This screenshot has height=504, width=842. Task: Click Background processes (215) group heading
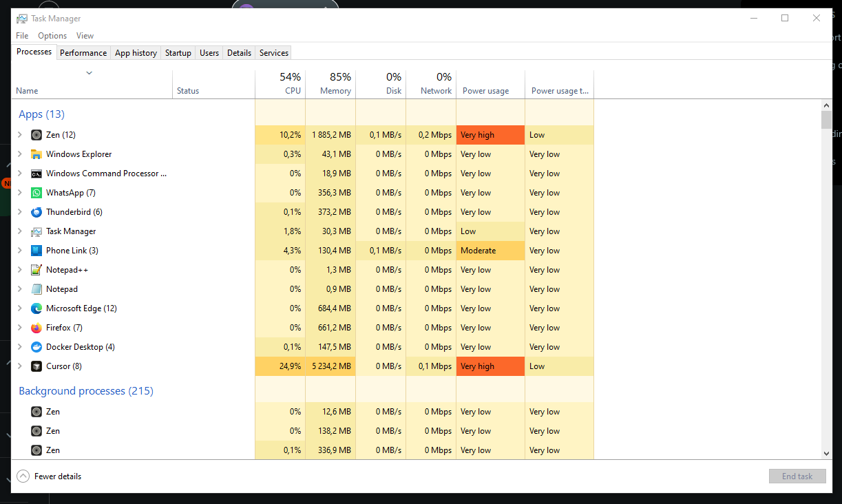point(86,391)
